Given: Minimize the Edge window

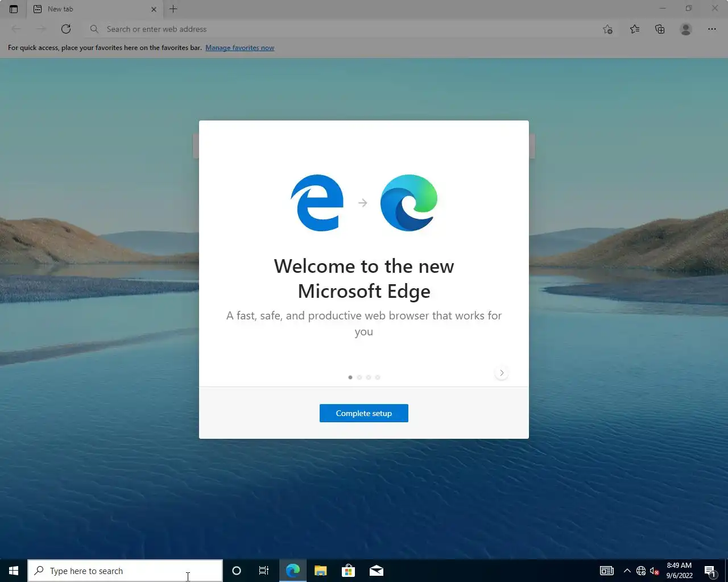Looking at the screenshot, I should pos(663,9).
